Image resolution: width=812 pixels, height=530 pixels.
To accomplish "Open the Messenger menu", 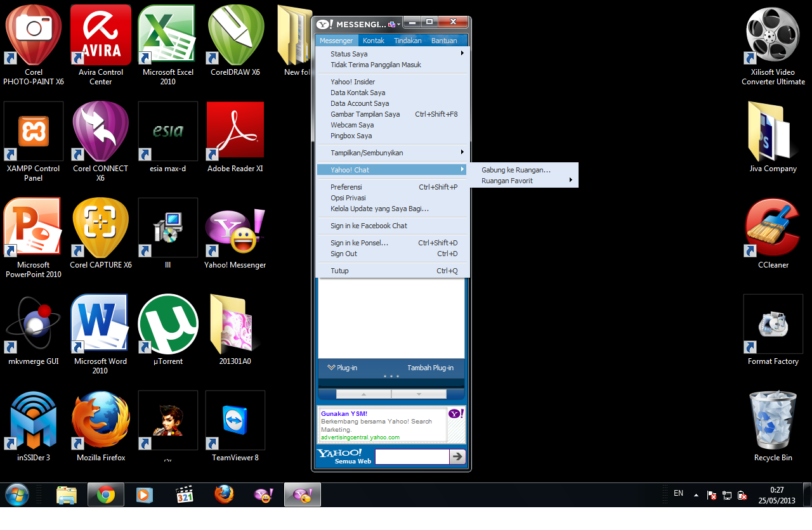I will tap(336, 41).
